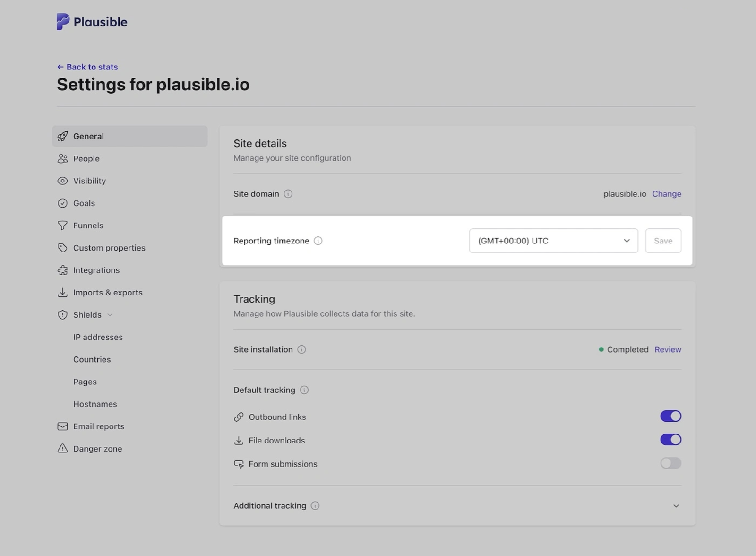Viewport: 756px width, 556px height.
Task: Click the Email reports envelope icon
Action: coord(62,426)
